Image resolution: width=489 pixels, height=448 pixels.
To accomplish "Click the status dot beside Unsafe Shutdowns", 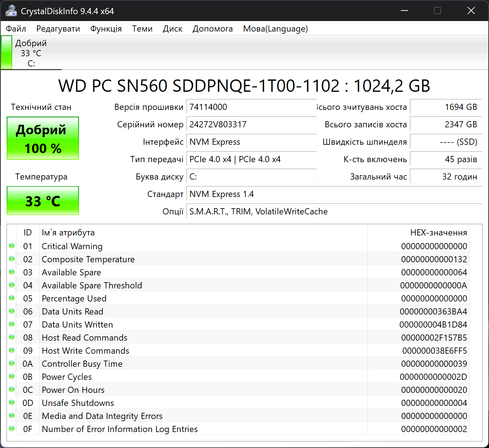I will point(12,403).
